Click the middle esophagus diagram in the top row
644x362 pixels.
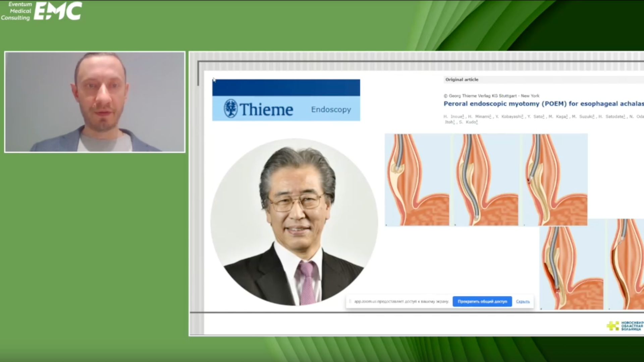pos(486,180)
